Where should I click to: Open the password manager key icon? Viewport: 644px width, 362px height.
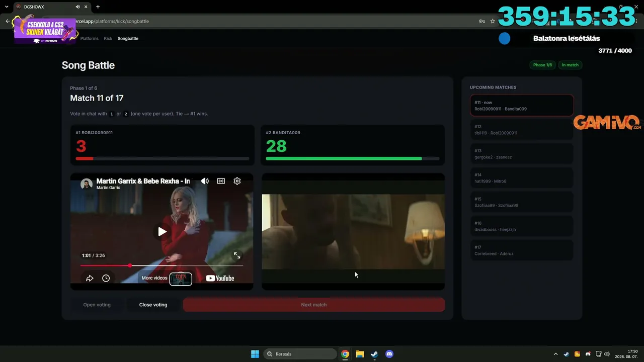coord(481,21)
